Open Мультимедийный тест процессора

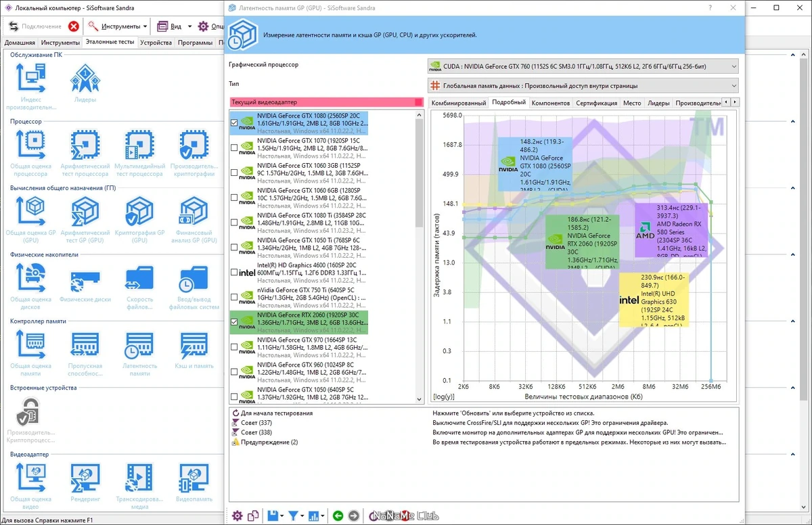(x=139, y=154)
